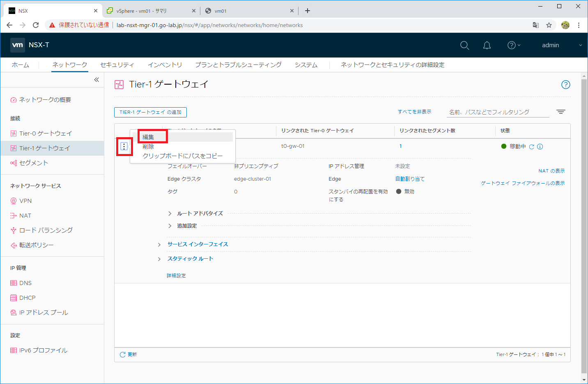
Task: Open a new browser tab
Action: coord(308,11)
